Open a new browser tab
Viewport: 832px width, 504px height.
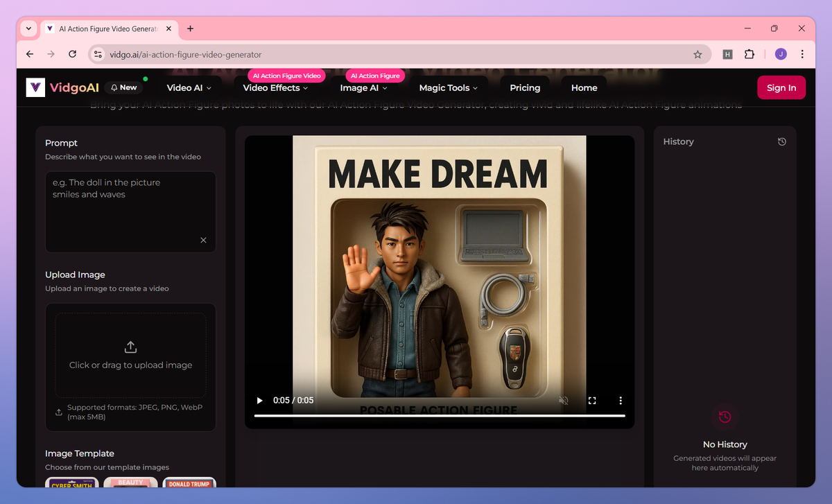coord(191,28)
